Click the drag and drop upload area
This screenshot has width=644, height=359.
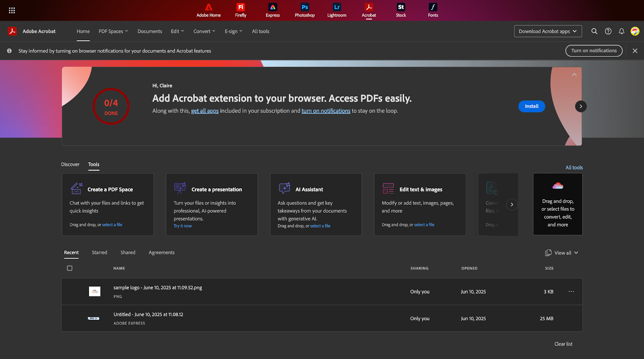pyautogui.click(x=558, y=204)
